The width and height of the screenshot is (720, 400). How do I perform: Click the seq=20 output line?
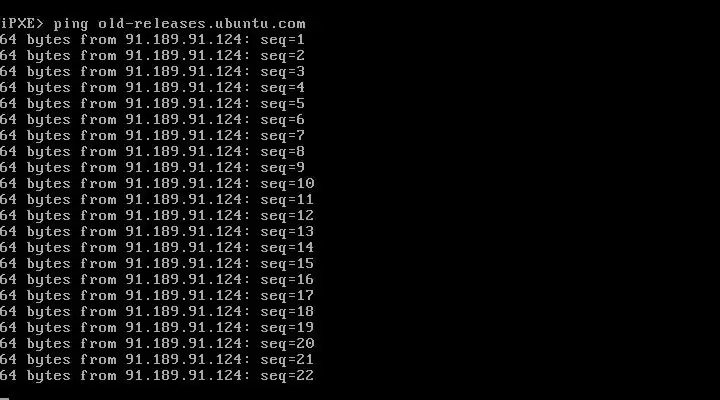(x=157, y=344)
